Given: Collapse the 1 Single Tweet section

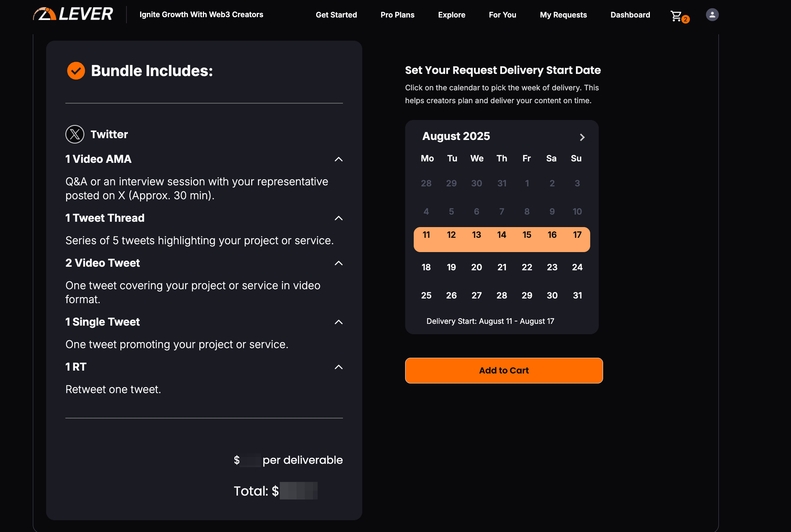Looking at the screenshot, I should click(339, 322).
